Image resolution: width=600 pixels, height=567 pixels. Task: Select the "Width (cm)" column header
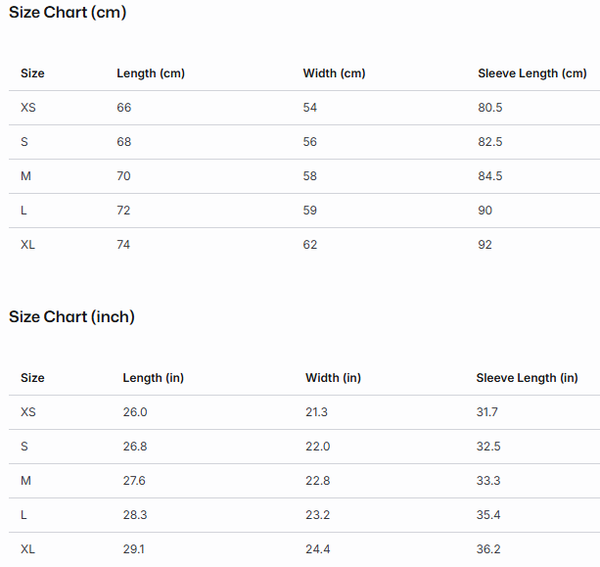334,74
